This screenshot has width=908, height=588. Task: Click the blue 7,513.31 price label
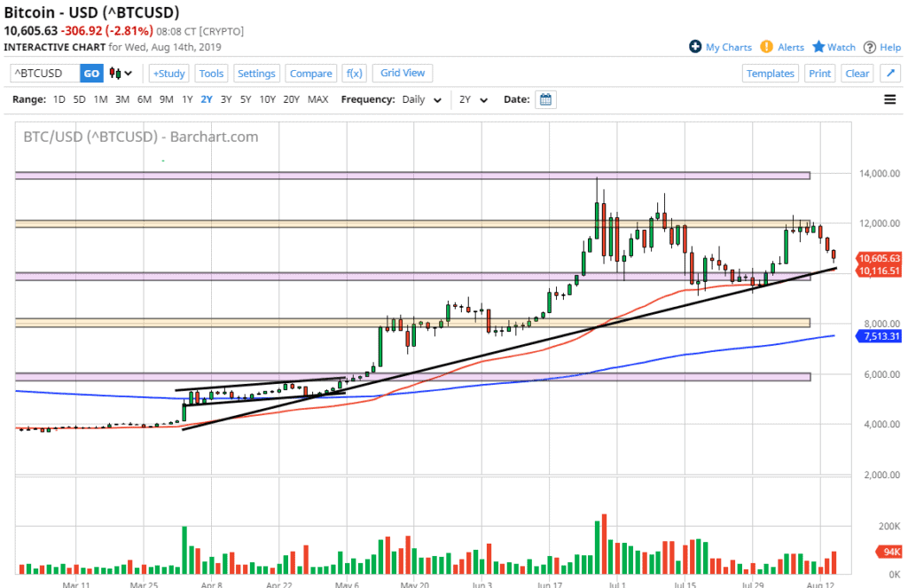[880, 336]
